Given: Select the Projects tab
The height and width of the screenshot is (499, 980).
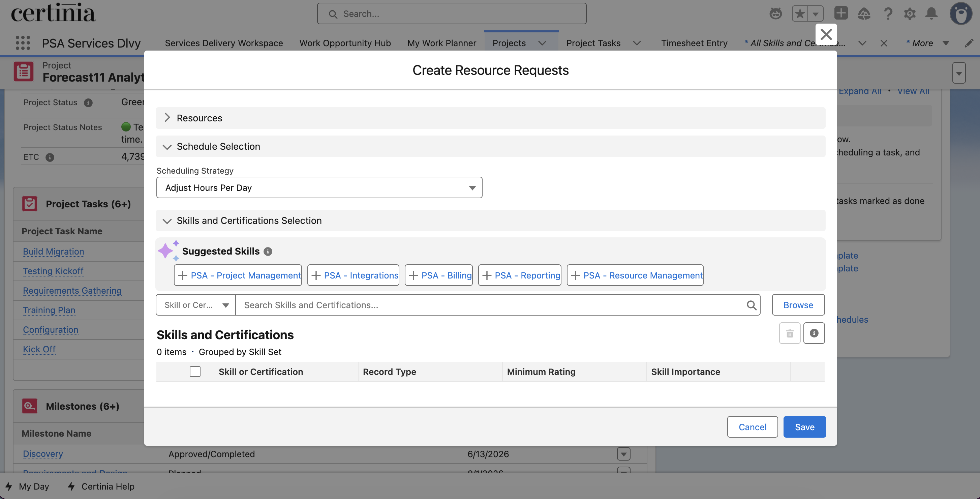Looking at the screenshot, I should (x=509, y=43).
